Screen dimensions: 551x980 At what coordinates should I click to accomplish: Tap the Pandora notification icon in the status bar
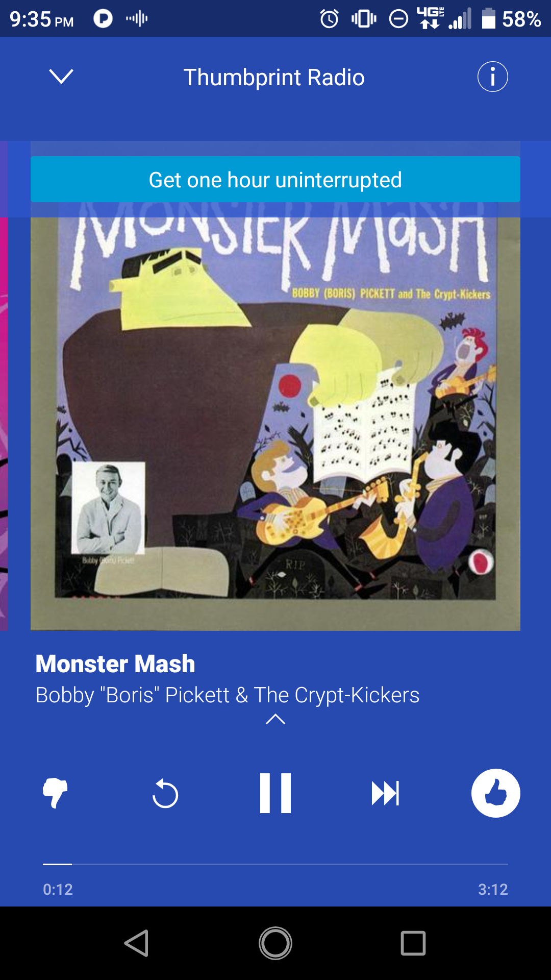pyautogui.click(x=103, y=19)
